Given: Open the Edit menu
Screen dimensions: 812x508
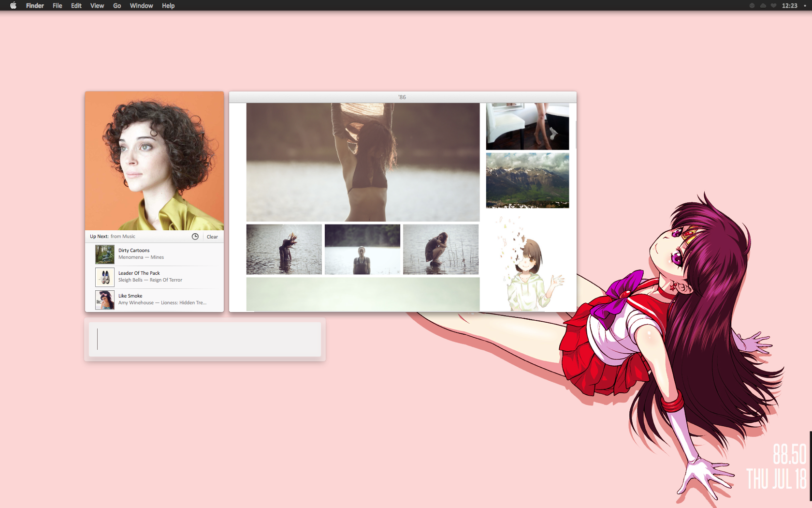Looking at the screenshot, I should 76,5.
